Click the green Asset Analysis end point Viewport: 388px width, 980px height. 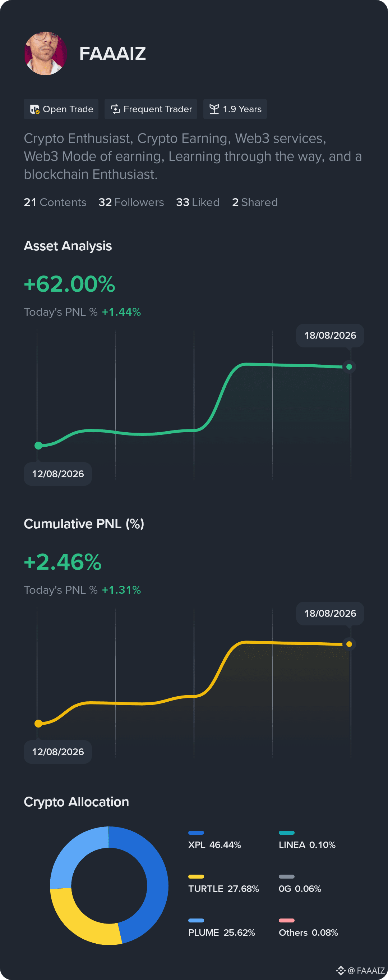tap(349, 367)
